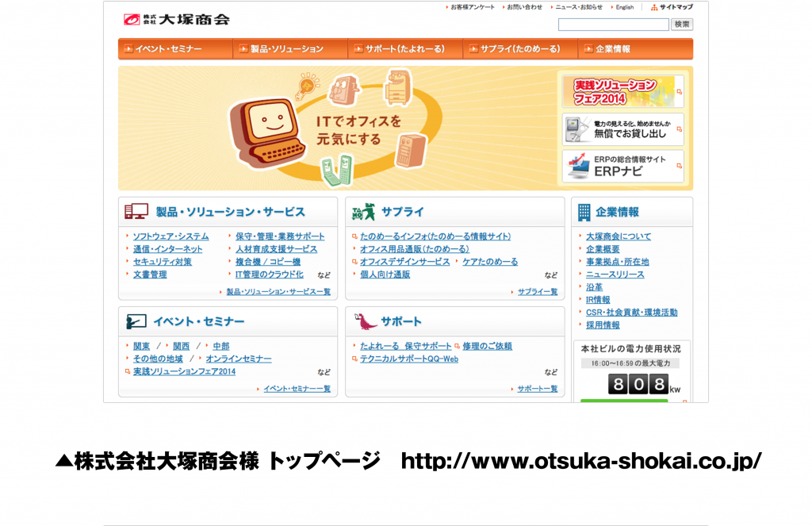Viewport: 812px width, 526px height.
Task: Open 大塚商会について link
Action: [619, 236]
